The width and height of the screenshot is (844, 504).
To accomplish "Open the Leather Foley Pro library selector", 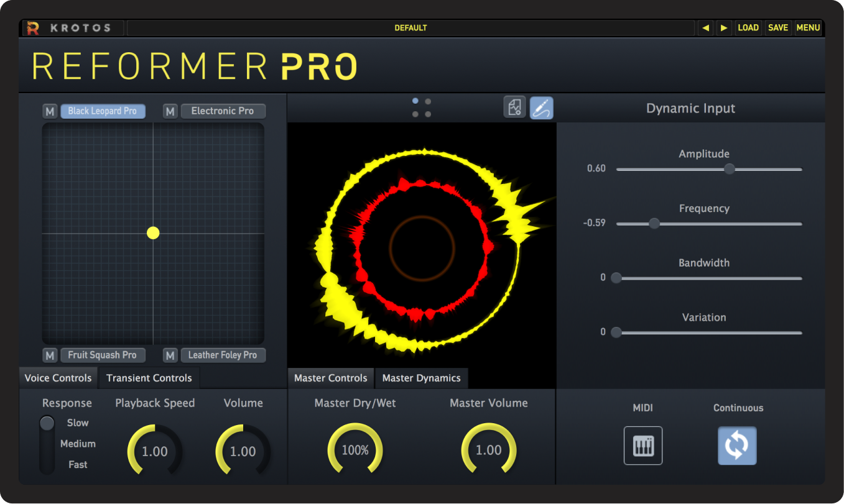I will 223,355.
